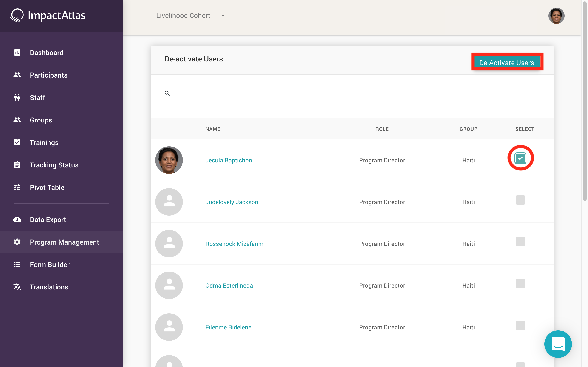Uncheck the Jesula Baptichon select checkbox
588x367 pixels.
pos(520,158)
